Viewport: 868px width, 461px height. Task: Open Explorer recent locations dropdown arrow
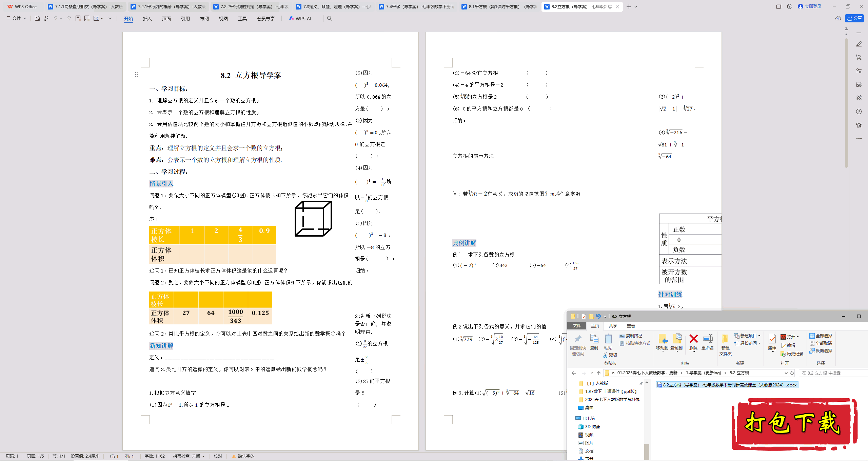[592, 373]
